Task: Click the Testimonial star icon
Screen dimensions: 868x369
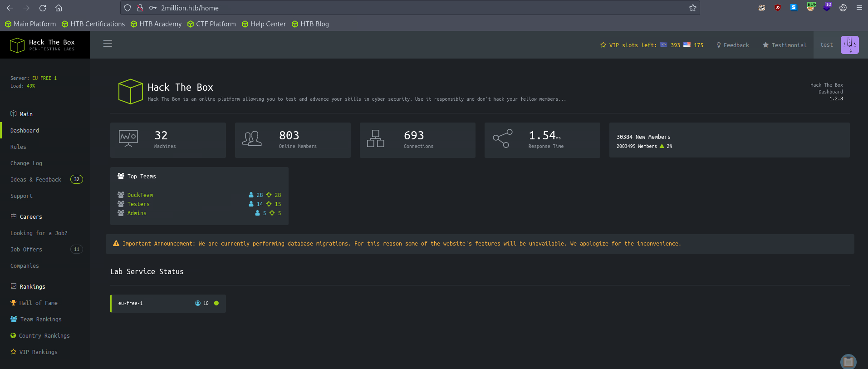Action: [766, 45]
